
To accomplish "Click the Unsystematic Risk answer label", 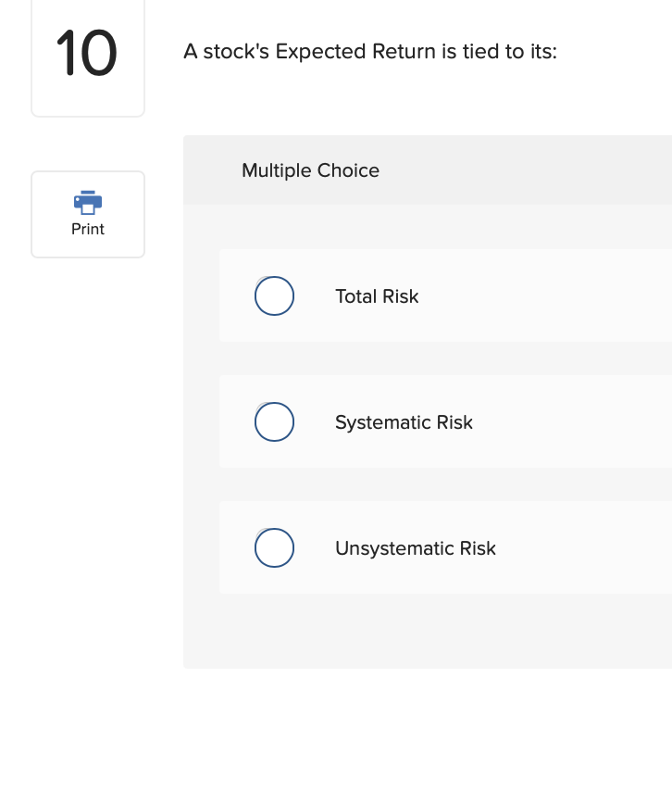I will click(x=416, y=548).
